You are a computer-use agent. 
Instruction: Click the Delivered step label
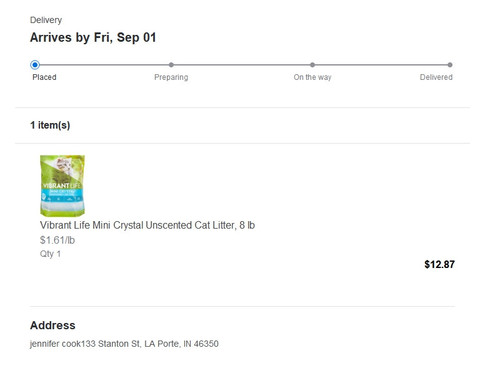[x=436, y=77]
